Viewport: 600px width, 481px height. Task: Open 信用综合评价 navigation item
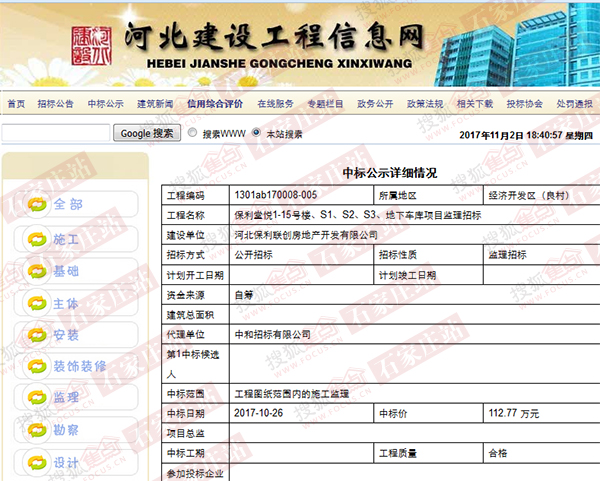point(215,104)
